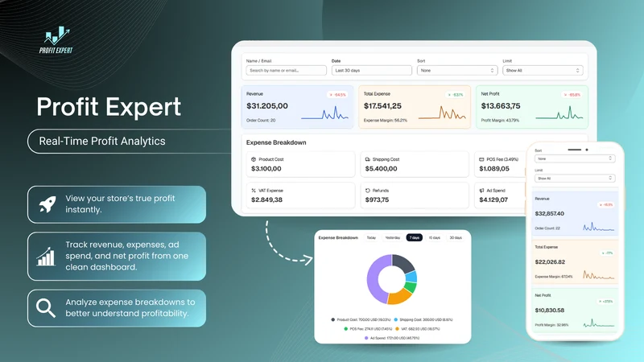Click the $13.663,75 net profit amount
Viewport: 644px width, 362px height.
tap(501, 106)
